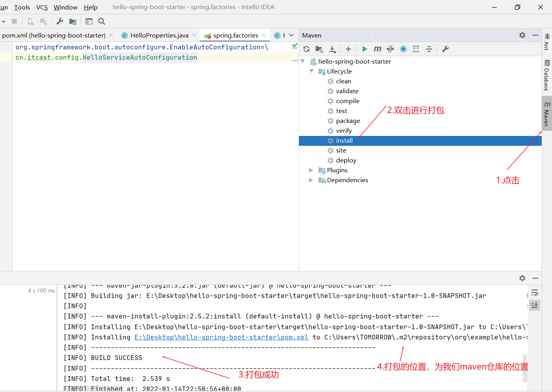Screen dimensions: 552x392
Task: Open Search Everywhere magnifier icon
Action: [x=102, y=21]
